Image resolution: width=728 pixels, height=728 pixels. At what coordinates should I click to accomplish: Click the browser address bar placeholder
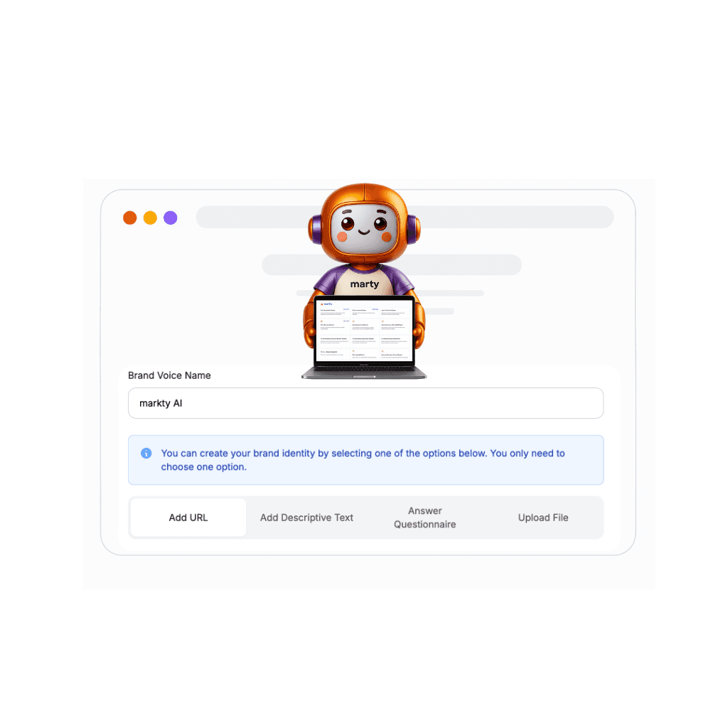point(405,217)
